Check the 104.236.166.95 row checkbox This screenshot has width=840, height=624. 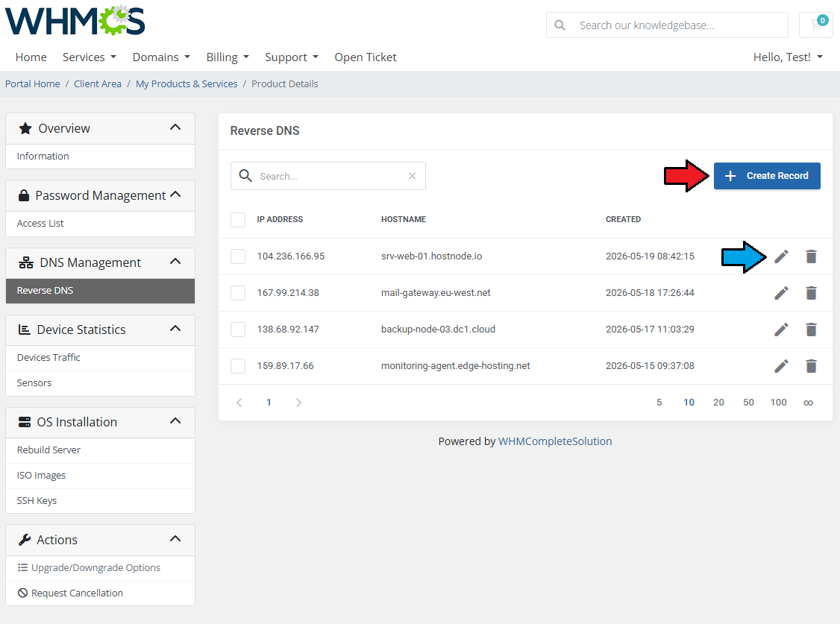coord(238,256)
